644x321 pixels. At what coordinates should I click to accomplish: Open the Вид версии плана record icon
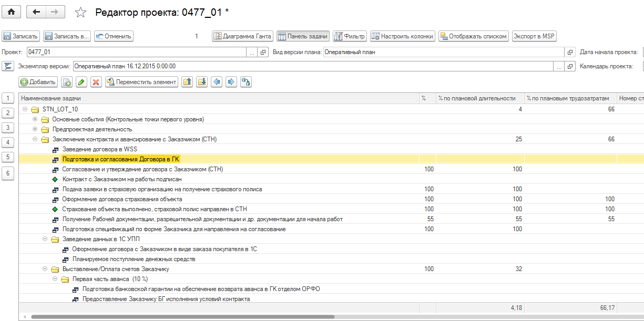[x=570, y=52]
